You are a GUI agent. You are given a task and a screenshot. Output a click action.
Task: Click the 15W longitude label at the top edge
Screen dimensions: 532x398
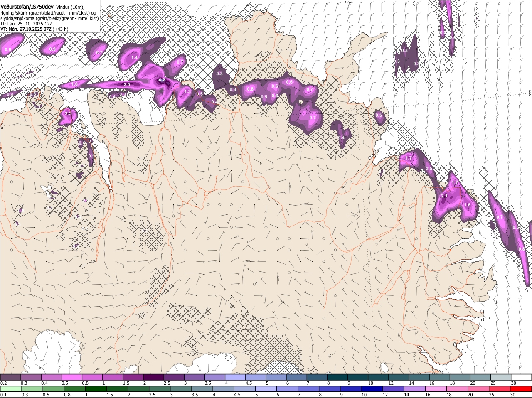coord(348,2)
